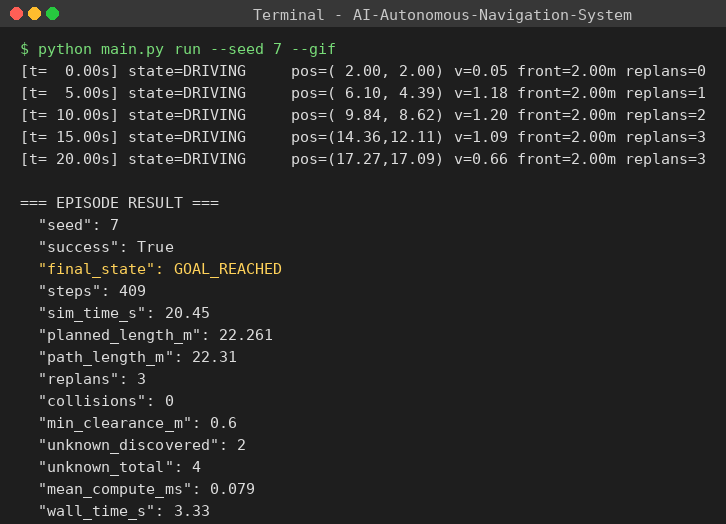This screenshot has height=524, width=726.
Task: Click the "sim_time_s": 20.45 line
Action: [124, 313]
